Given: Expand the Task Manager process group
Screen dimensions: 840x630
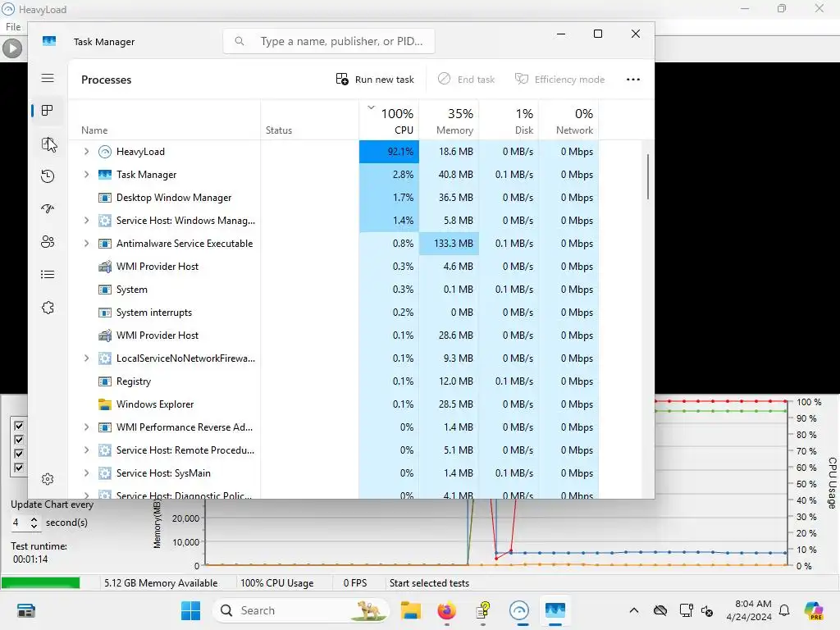Looking at the screenshot, I should (86, 175).
